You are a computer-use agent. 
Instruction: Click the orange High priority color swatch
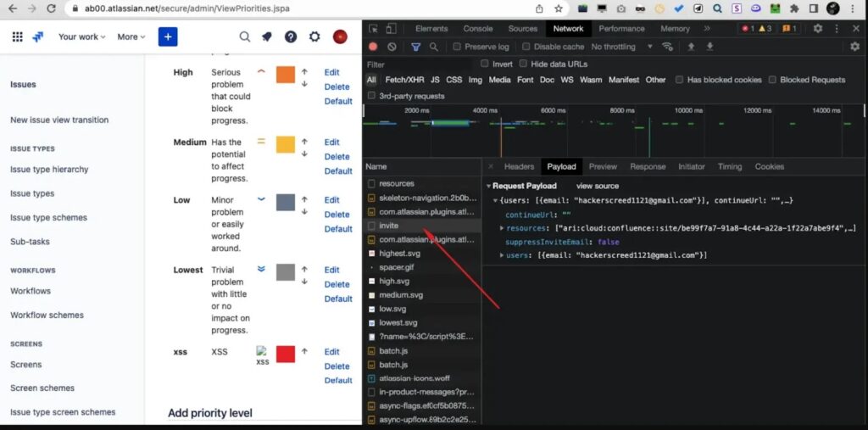[x=286, y=75]
